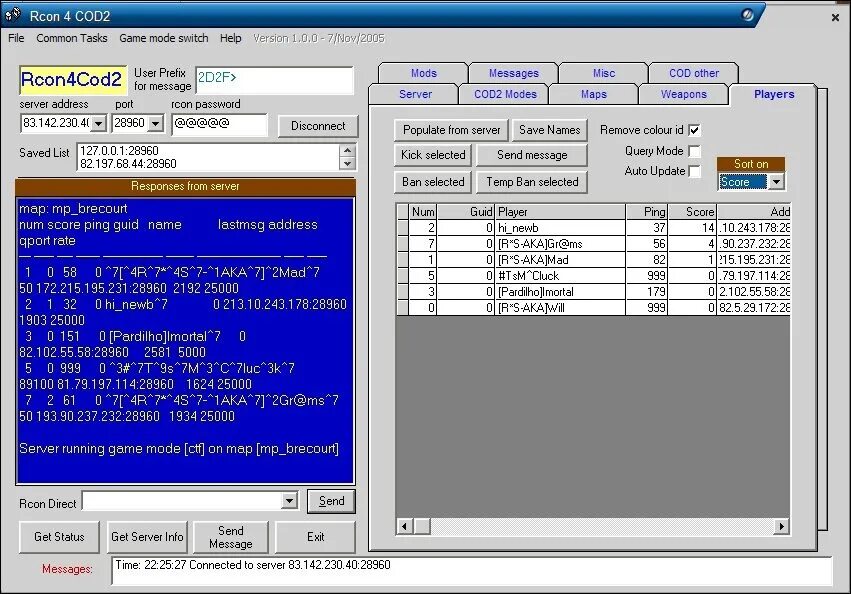
Task: Select player row [Pardilho]Imortal
Action: pos(593,292)
